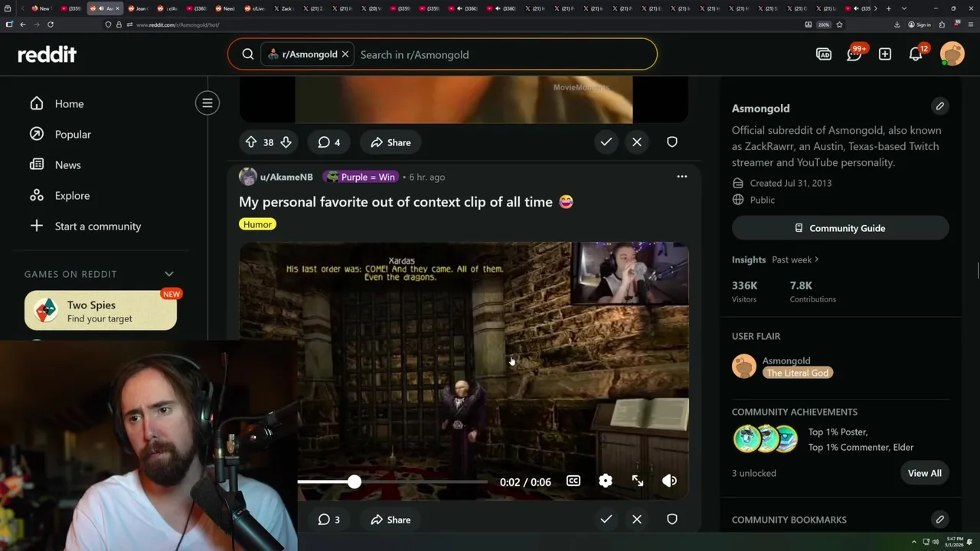The width and height of the screenshot is (980, 551).
Task: Open the post overflow menu (three dots)
Action: point(682,177)
